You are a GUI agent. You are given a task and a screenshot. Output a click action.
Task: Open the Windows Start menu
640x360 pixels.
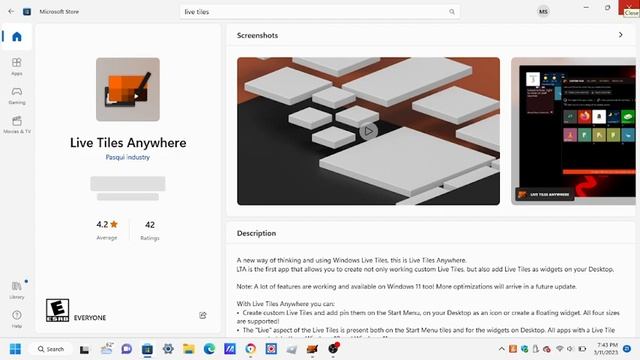[15, 349]
